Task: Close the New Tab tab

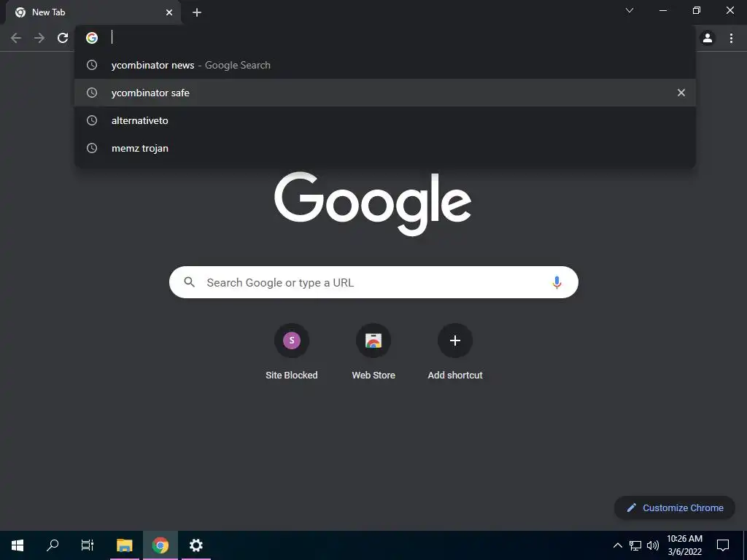Action: click(x=169, y=12)
